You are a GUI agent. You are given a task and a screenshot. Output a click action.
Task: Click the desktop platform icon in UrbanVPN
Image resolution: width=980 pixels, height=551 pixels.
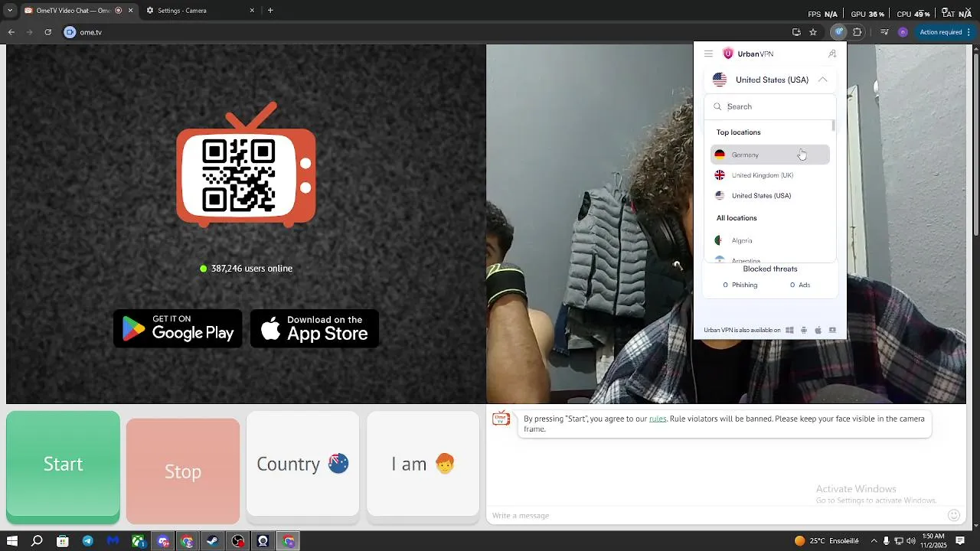pyautogui.click(x=832, y=331)
